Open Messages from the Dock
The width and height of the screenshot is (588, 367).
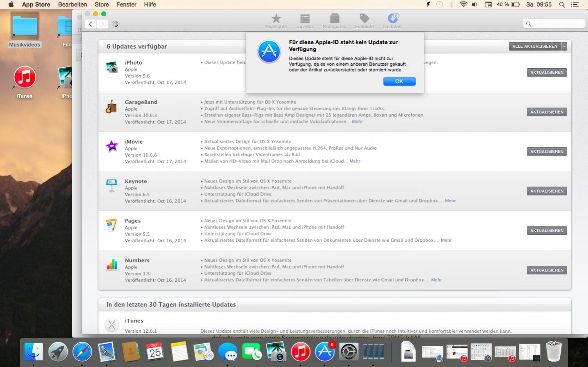228,351
